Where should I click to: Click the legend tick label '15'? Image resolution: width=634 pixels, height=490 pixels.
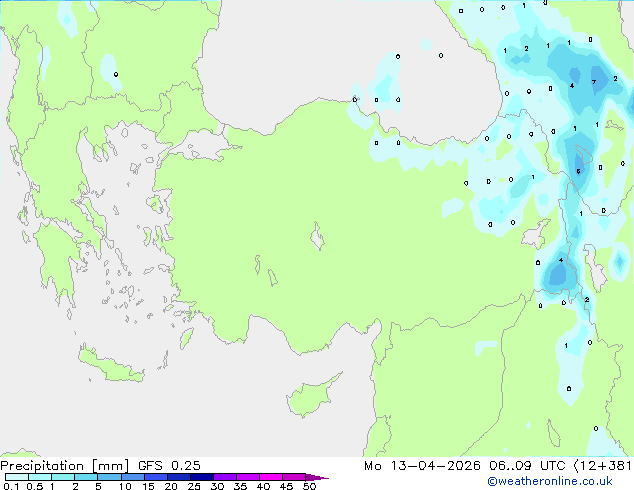(x=148, y=486)
